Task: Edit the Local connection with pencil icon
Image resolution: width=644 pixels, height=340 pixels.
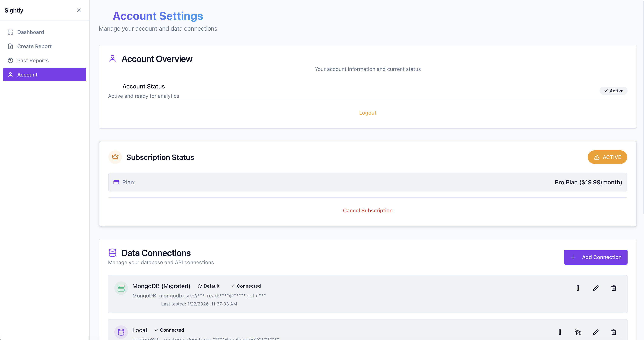Action: pyautogui.click(x=596, y=332)
